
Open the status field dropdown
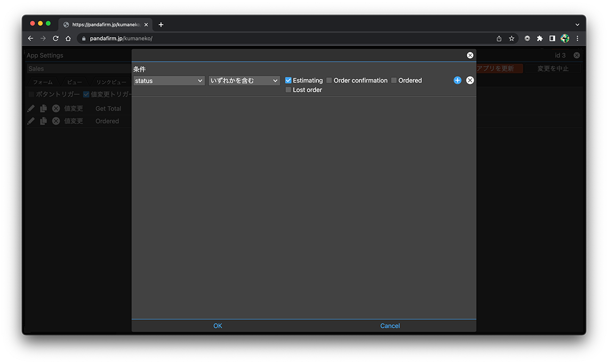(x=169, y=80)
